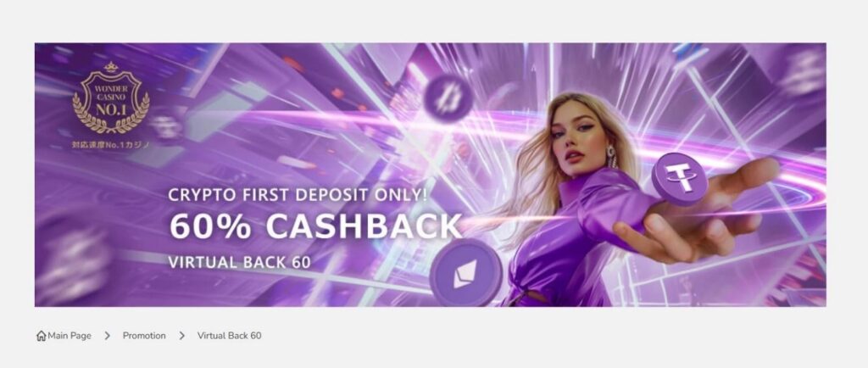Click the laurel wreath on the badge

click(111, 115)
